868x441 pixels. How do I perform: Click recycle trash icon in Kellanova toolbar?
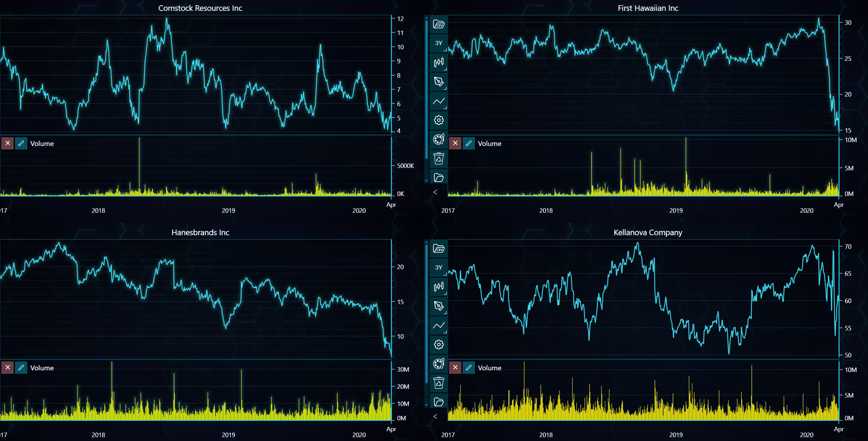point(439,383)
